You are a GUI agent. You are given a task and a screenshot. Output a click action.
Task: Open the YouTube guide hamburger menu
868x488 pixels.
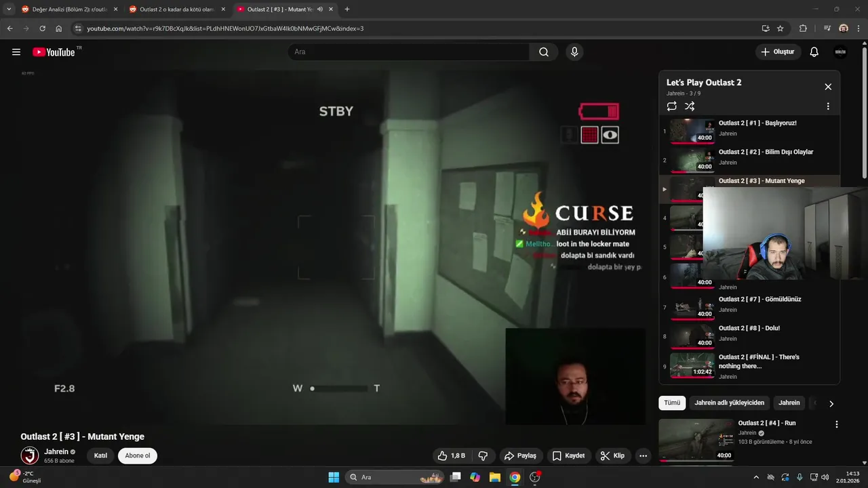click(16, 52)
